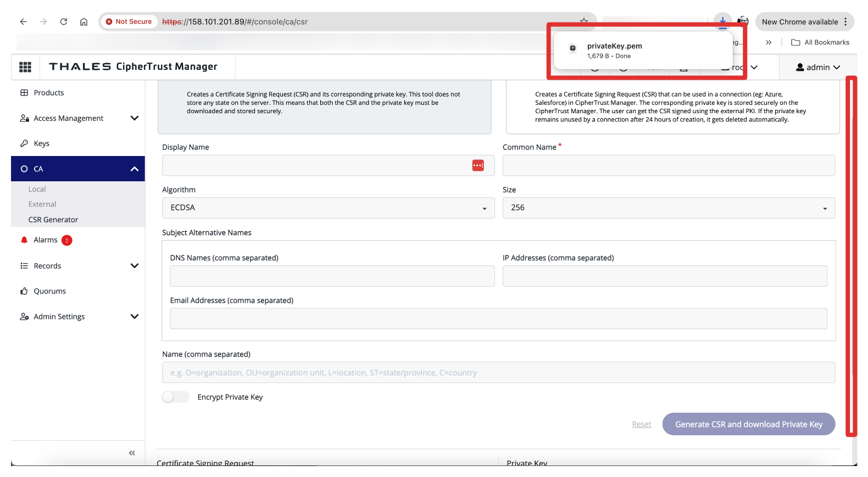The width and height of the screenshot is (868, 477).
Task: Click the Common Name input field
Action: 668,165
